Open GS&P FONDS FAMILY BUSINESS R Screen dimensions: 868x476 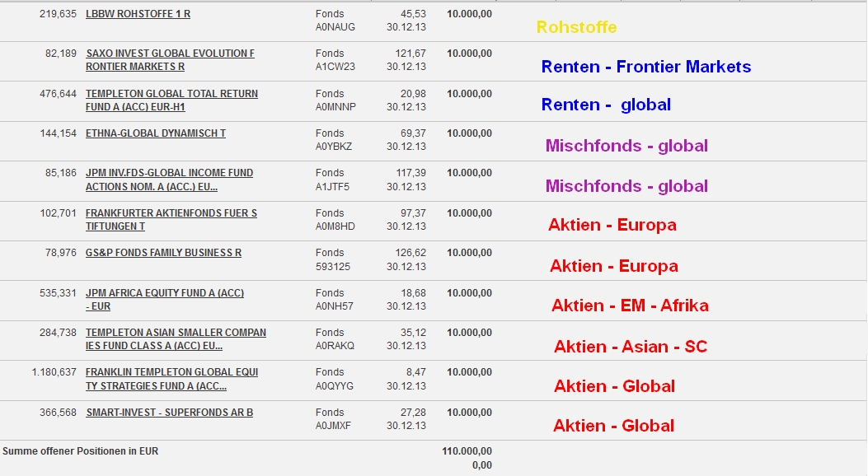coord(163,253)
